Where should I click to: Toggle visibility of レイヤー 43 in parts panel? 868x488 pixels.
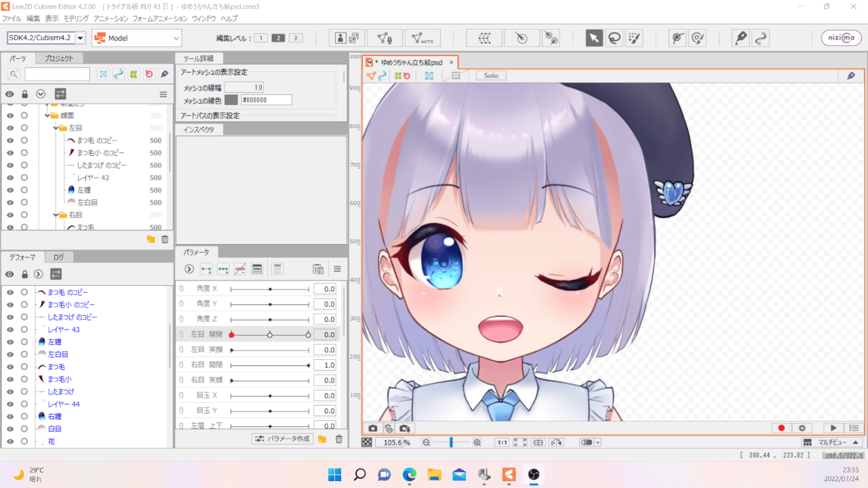tap(10, 178)
